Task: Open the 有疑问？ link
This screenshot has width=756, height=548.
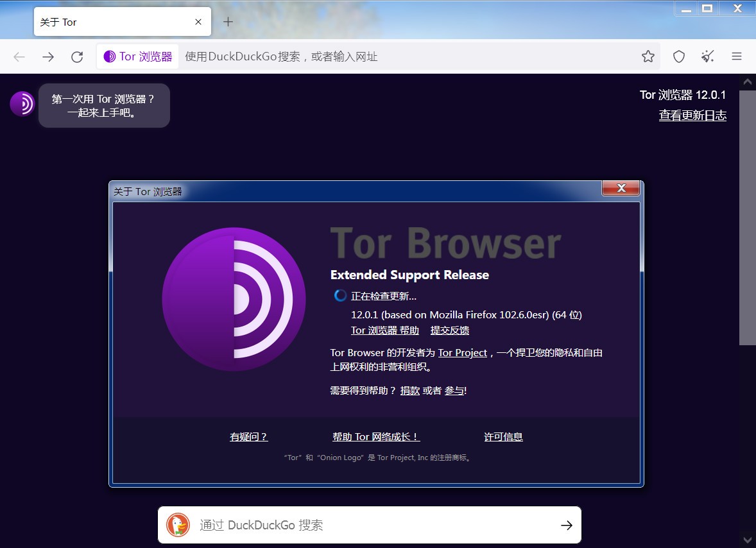Action: 248,436
